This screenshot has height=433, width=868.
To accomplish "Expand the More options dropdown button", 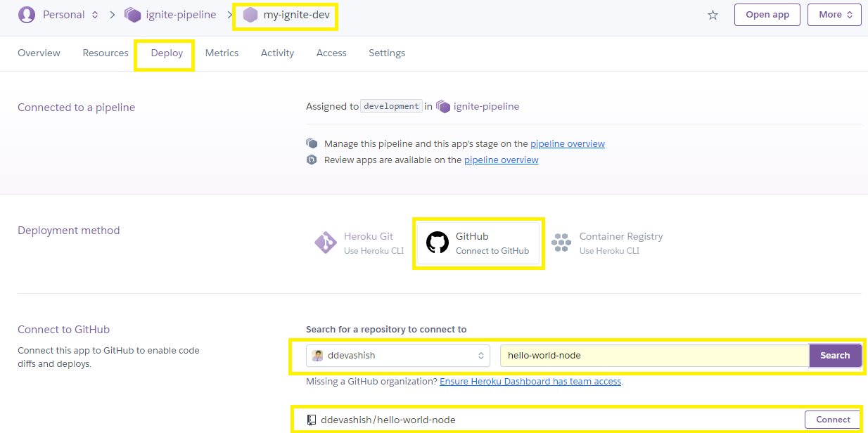I will click(x=834, y=15).
